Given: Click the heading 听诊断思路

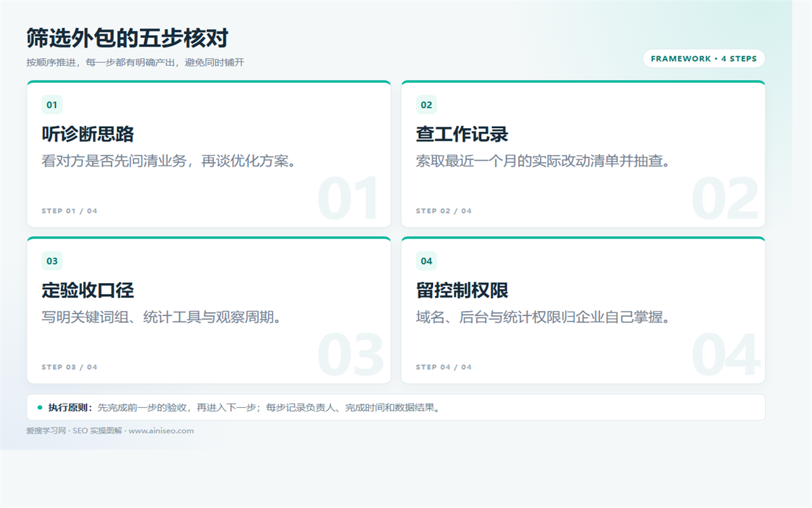Looking at the screenshot, I should 88,134.
